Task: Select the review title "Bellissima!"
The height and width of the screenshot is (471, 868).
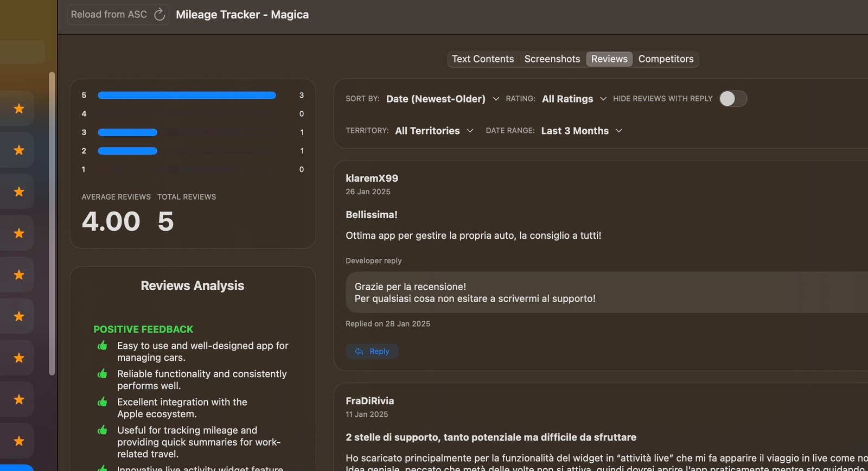Action: point(372,215)
